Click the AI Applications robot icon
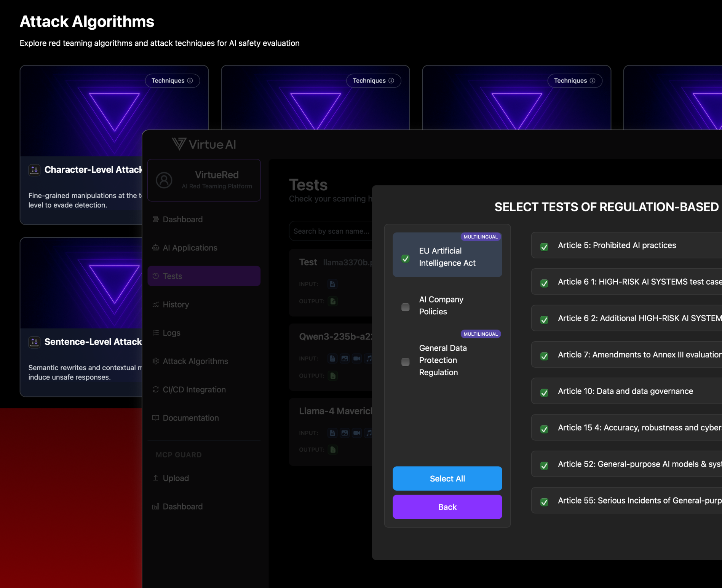The height and width of the screenshot is (588, 722). 155,248
